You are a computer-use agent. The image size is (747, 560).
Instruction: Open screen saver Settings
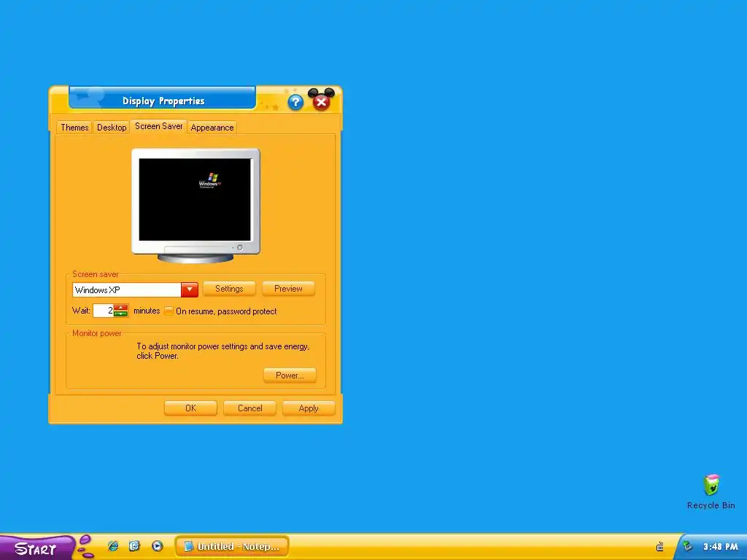click(229, 289)
